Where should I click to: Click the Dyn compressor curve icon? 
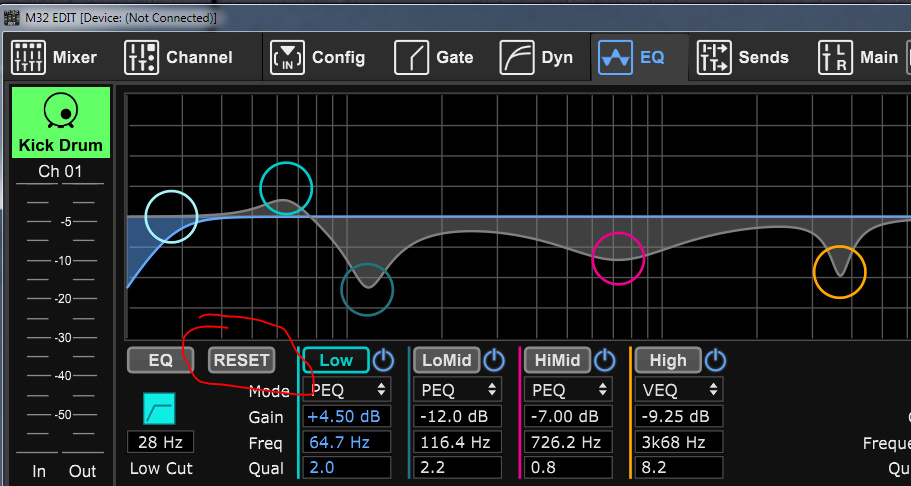pos(517,58)
